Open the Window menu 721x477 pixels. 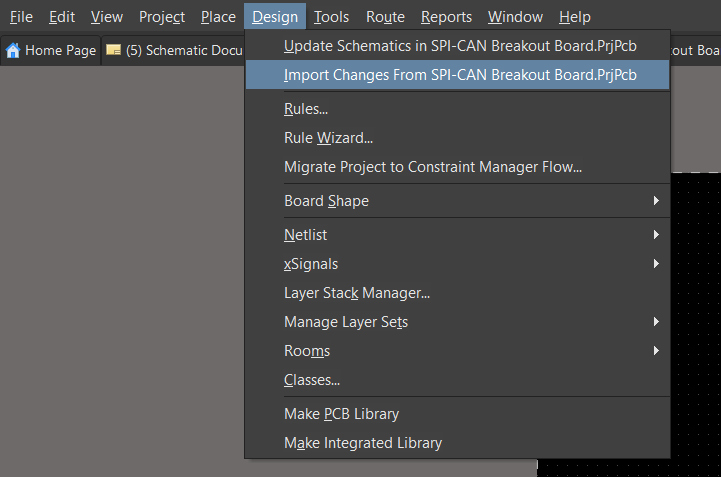pyautogui.click(x=515, y=17)
